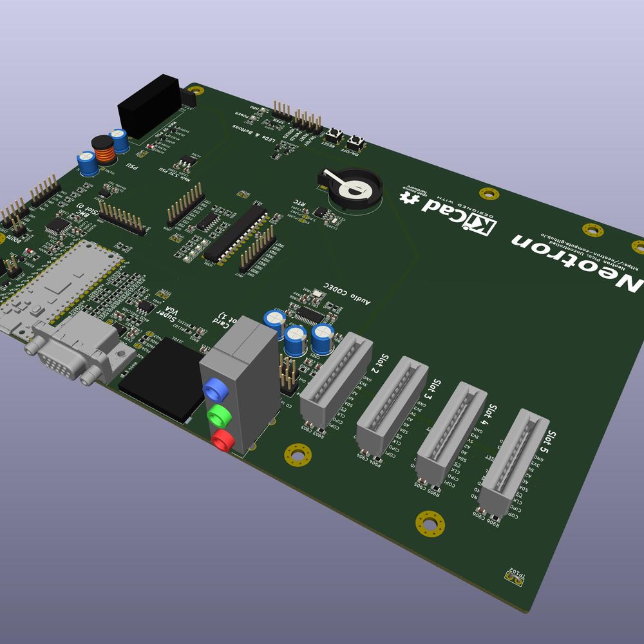Click the "Slot 2" silkscreen label
This screenshot has width=644, height=644.
pyautogui.click(x=380, y=363)
